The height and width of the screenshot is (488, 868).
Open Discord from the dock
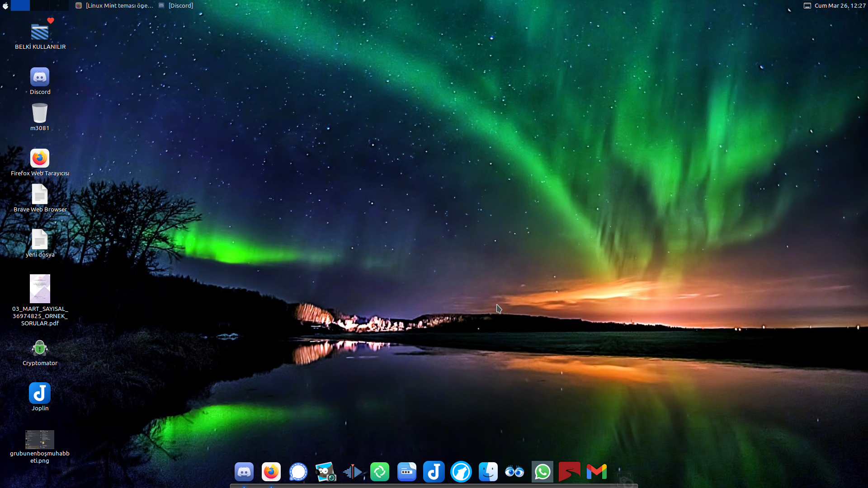tap(244, 472)
